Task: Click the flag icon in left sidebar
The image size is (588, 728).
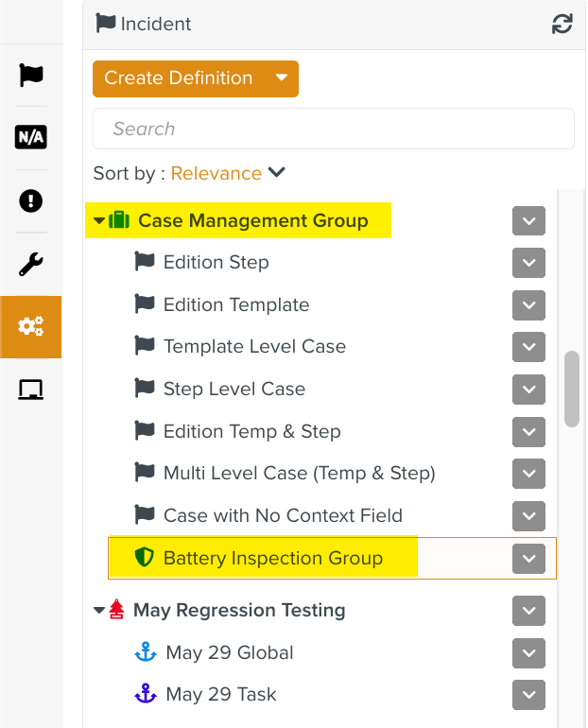Action: click(x=31, y=75)
